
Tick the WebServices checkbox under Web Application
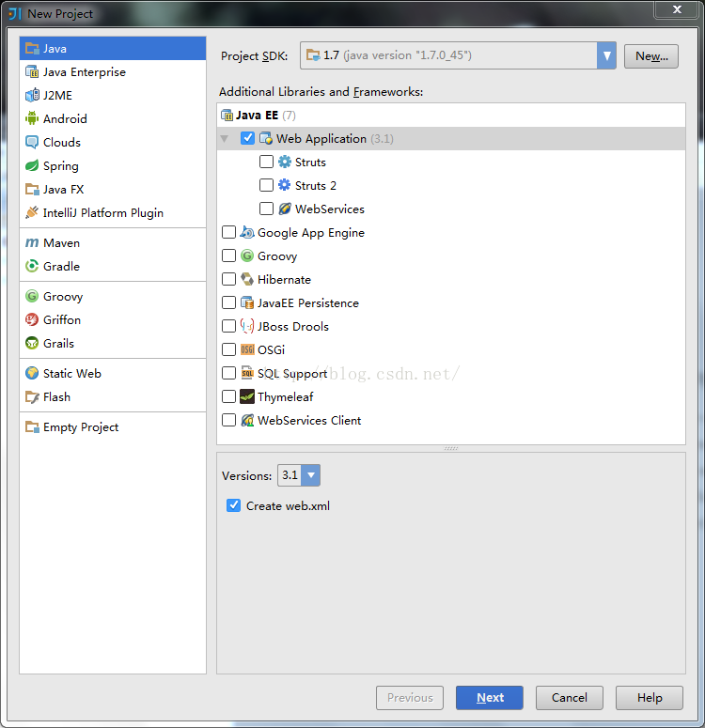pos(266,209)
